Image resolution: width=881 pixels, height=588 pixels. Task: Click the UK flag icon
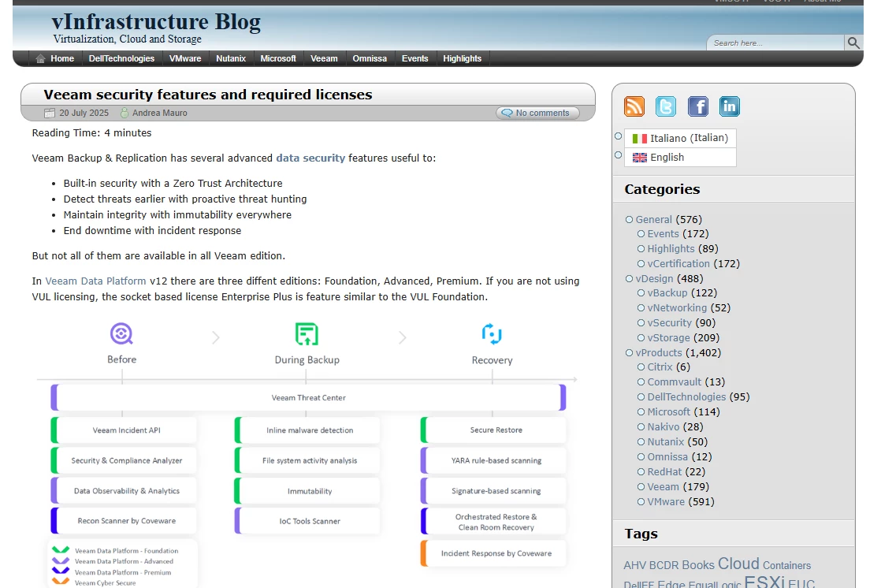coord(639,158)
